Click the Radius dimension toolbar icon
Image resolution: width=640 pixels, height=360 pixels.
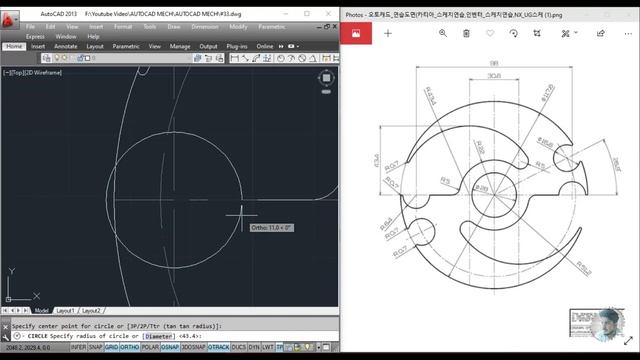[280, 58]
